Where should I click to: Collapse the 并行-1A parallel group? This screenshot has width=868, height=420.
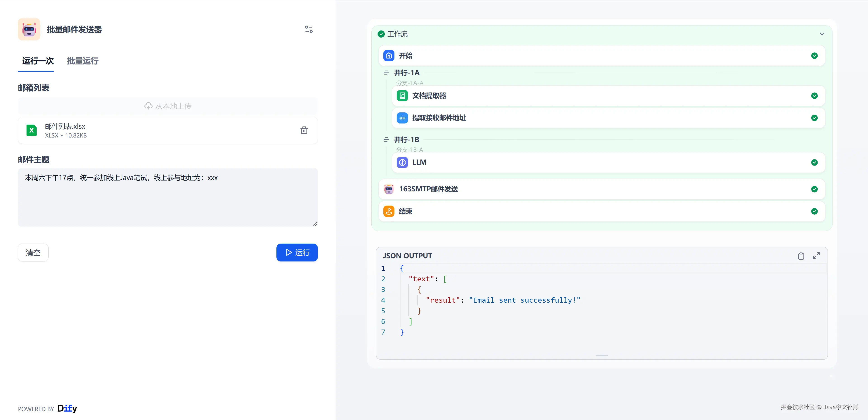tap(386, 73)
